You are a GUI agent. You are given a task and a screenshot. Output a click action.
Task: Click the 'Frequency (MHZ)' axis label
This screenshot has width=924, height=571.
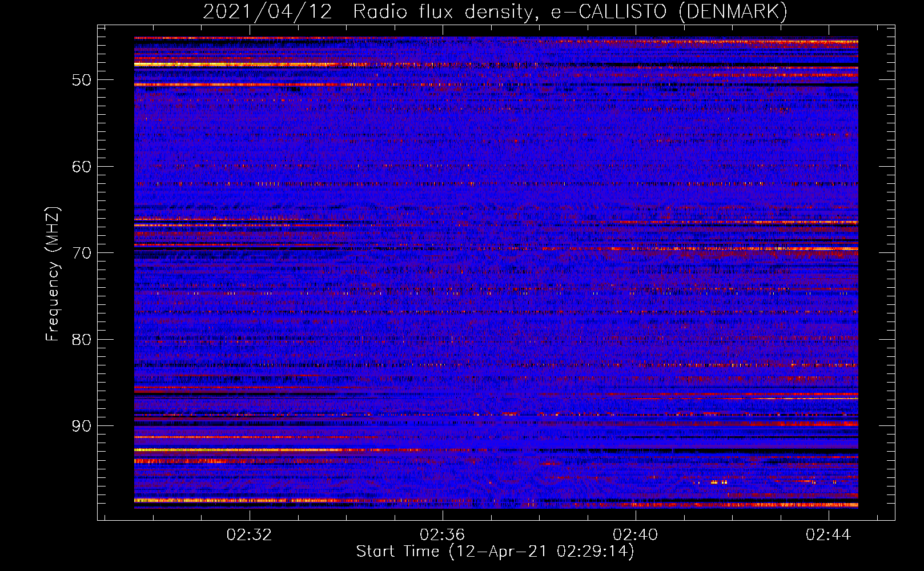tap(53, 274)
